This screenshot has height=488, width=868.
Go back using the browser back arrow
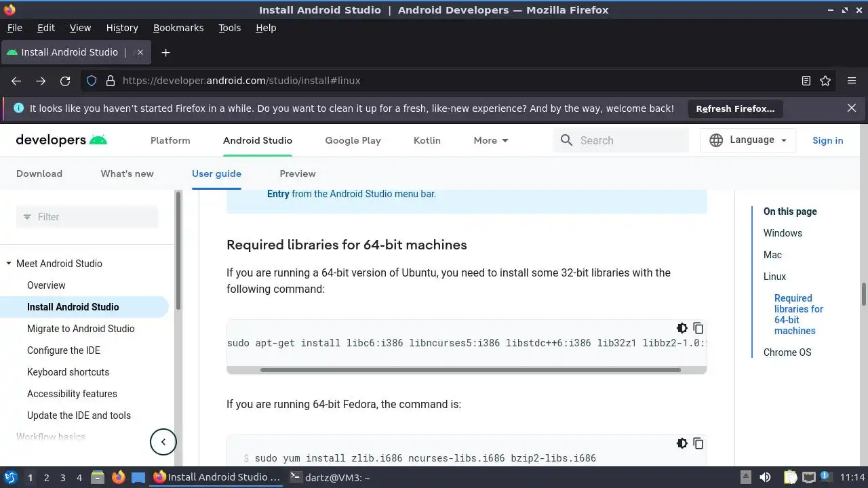pos(16,81)
